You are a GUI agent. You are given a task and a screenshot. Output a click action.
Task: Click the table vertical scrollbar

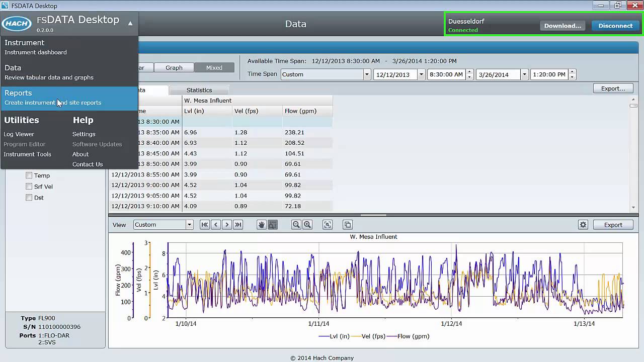pyautogui.click(x=633, y=153)
